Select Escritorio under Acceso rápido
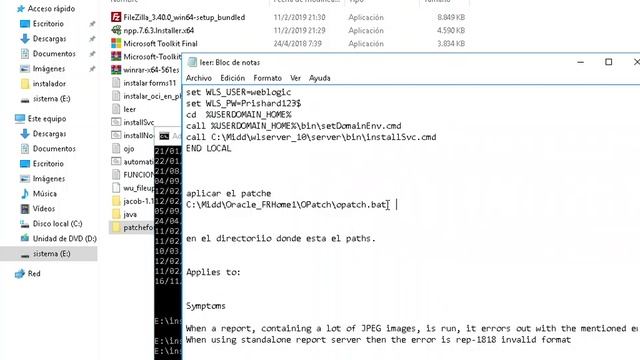This screenshot has height=360, width=640. [48, 24]
